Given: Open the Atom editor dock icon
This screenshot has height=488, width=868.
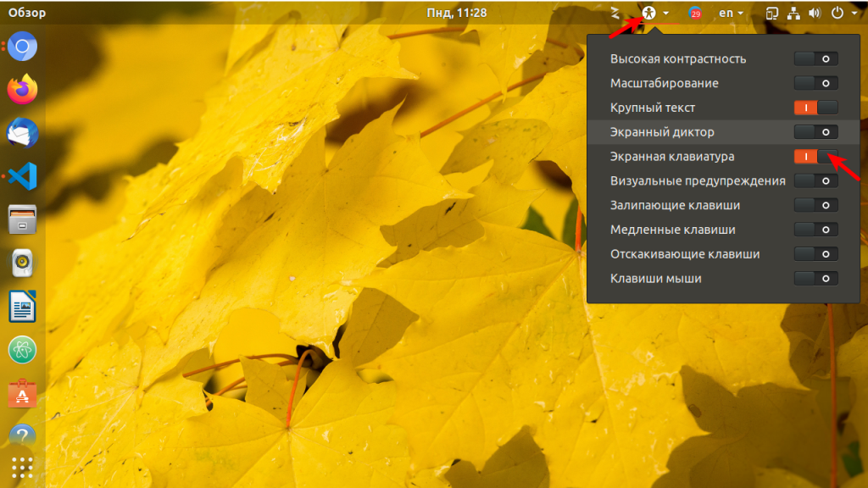Looking at the screenshot, I should tap(22, 350).
